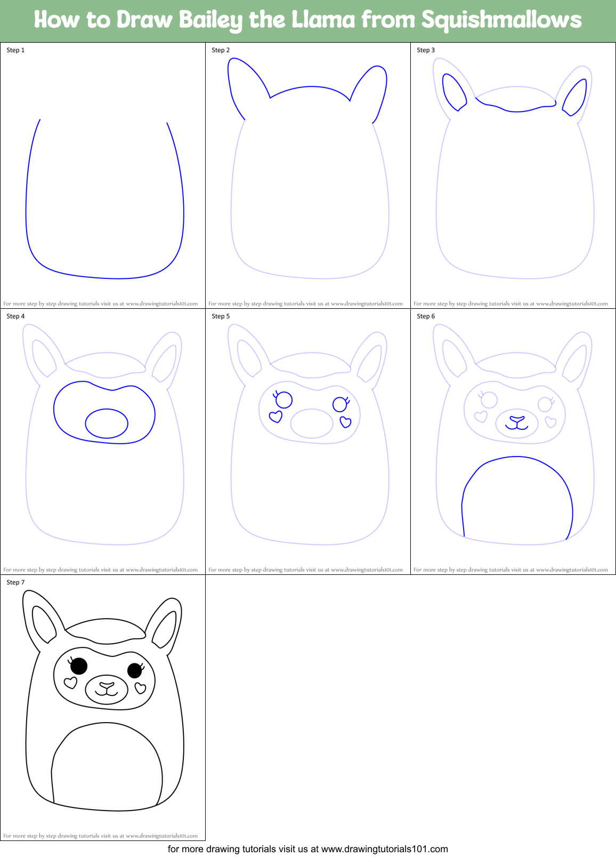Click the 'Step 5' label
Screen dimensions: 616x857
coord(221,316)
